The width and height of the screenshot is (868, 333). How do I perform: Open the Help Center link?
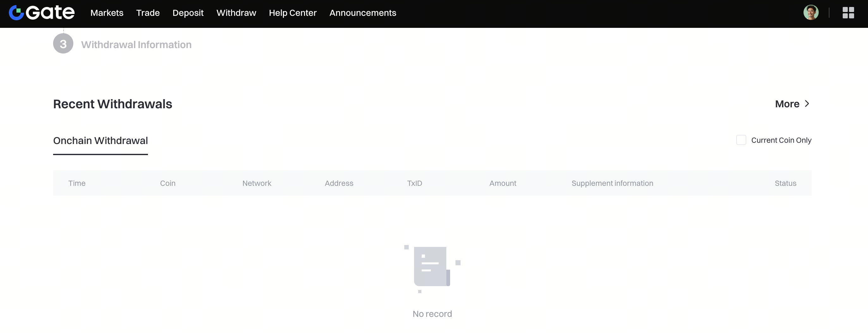tap(292, 13)
